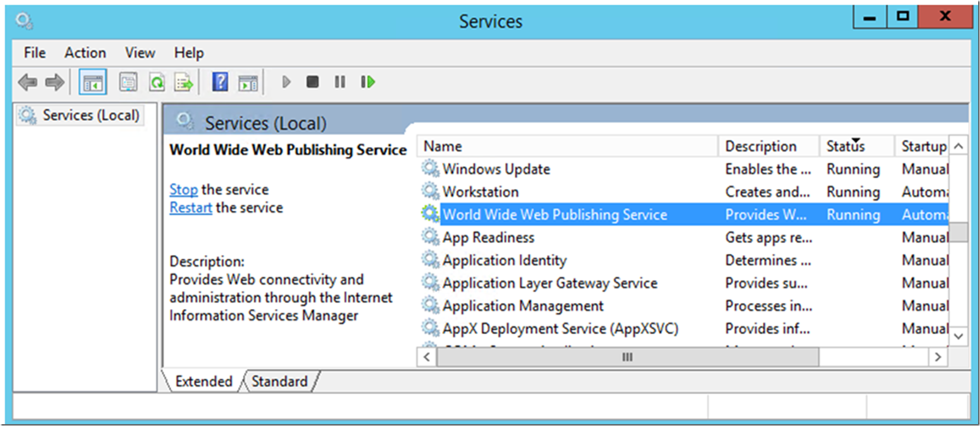Click the horizontal scrollbar right arrow
The image size is (980, 426).
(938, 357)
